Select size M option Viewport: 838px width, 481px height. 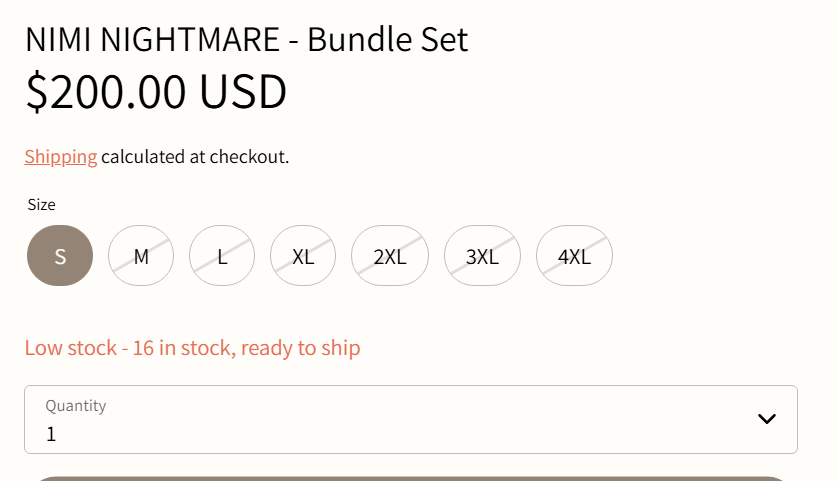point(141,256)
